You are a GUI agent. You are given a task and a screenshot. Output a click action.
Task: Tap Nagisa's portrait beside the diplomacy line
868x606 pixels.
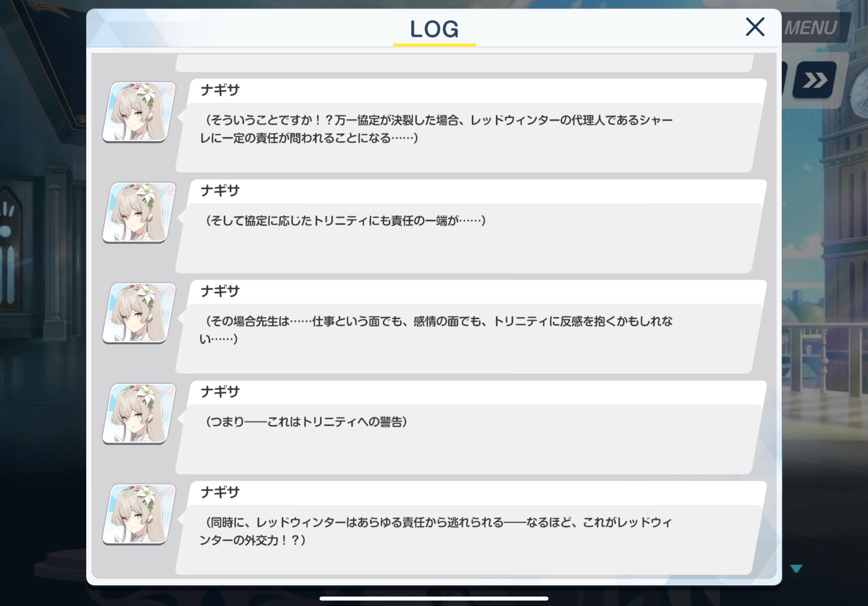pos(140,514)
